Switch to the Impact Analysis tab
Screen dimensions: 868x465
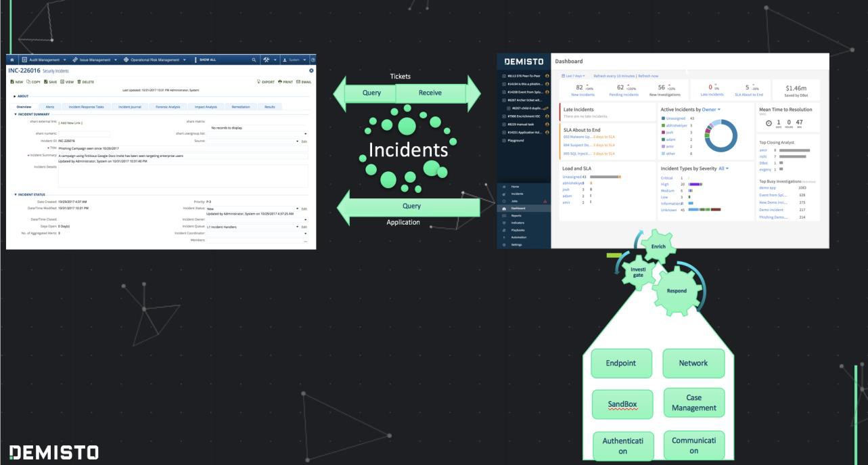pyautogui.click(x=205, y=107)
